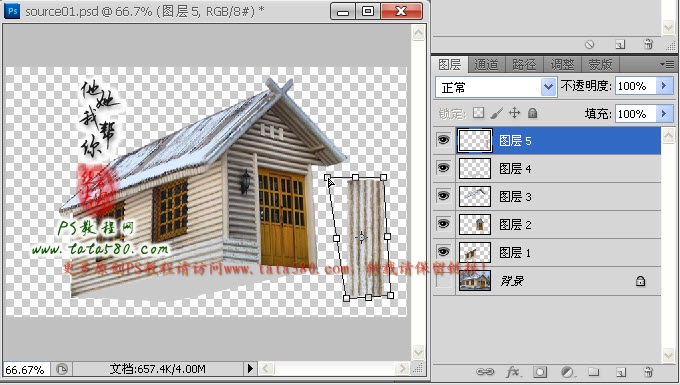The width and height of the screenshot is (680, 385).
Task: Switch to the 调整 tab
Action: [x=562, y=65]
